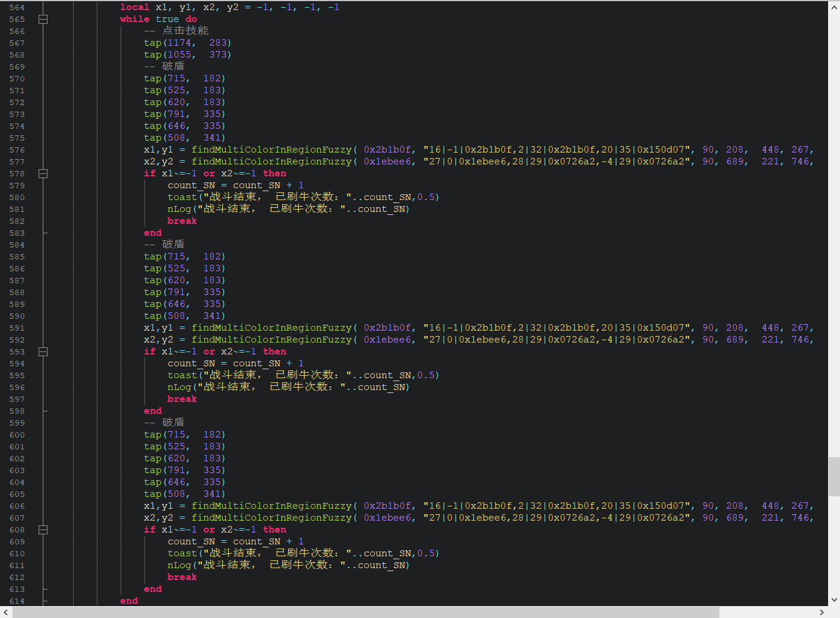Collapse the while loop fold marker at line 565

click(x=43, y=19)
